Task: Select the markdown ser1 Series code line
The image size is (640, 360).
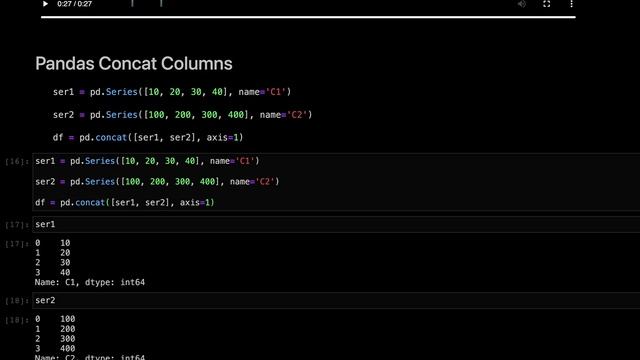Action: coord(172,92)
